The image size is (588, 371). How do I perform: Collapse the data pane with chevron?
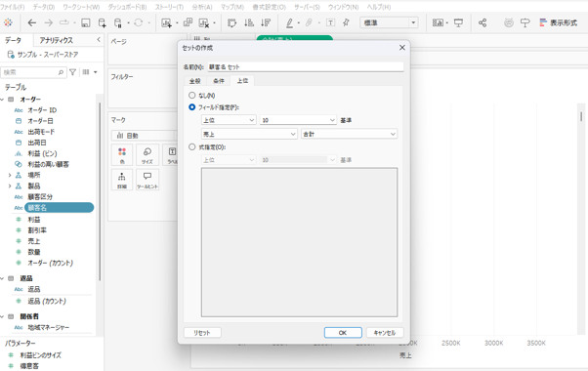pyautogui.click(x=99, y=39)
